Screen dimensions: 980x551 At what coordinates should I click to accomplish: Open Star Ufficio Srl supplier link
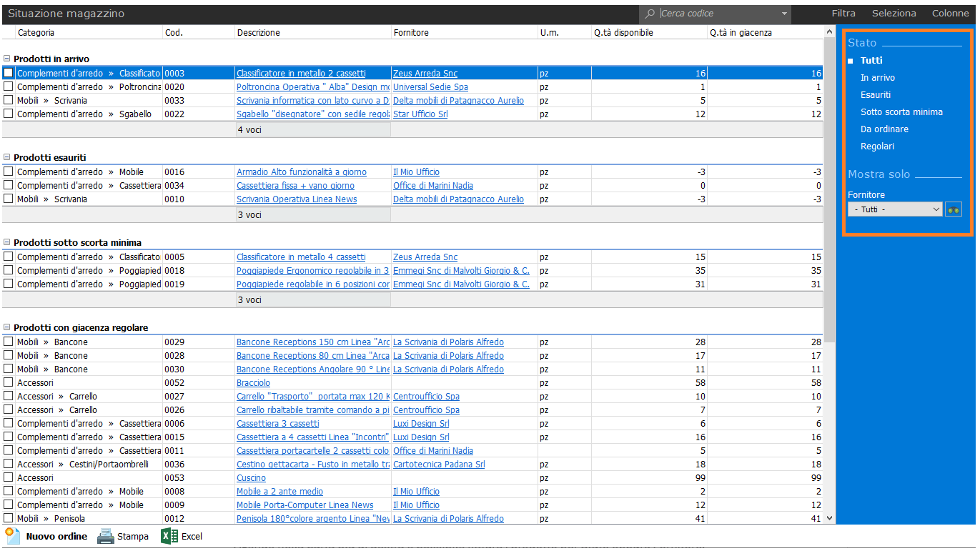tap(420, 114)
